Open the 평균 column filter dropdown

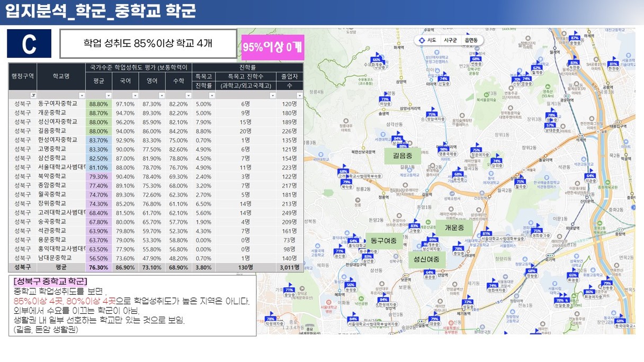click(108, 96)
